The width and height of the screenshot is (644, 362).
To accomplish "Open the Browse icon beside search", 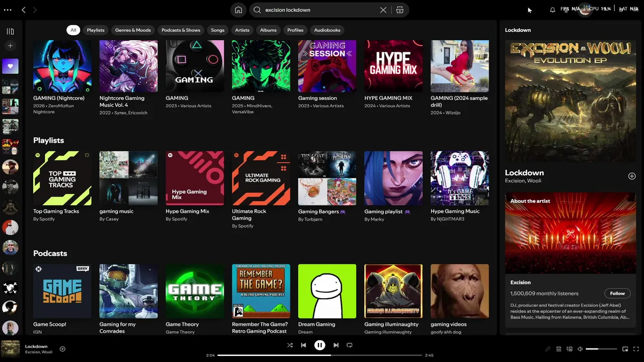I will pyautogui.click(x=400, y=10).
